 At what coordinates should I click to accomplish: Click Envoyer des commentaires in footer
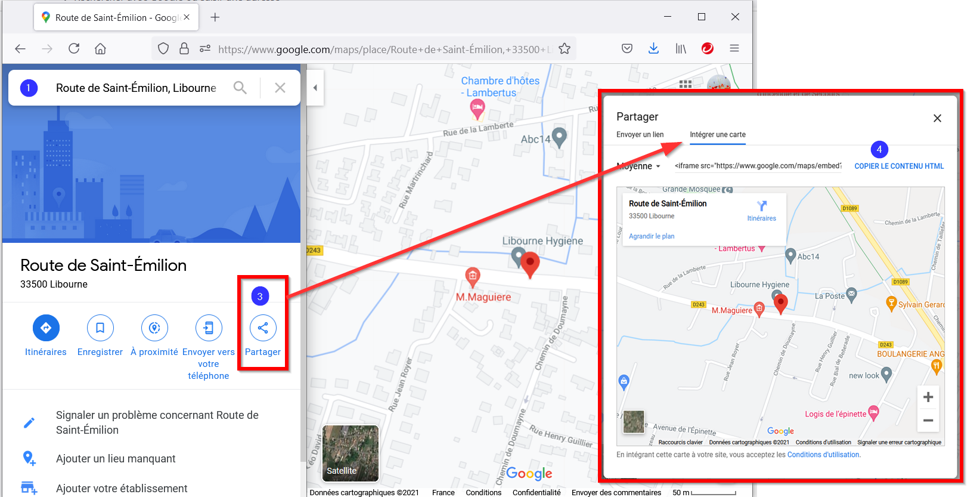(x=616, y=492)
